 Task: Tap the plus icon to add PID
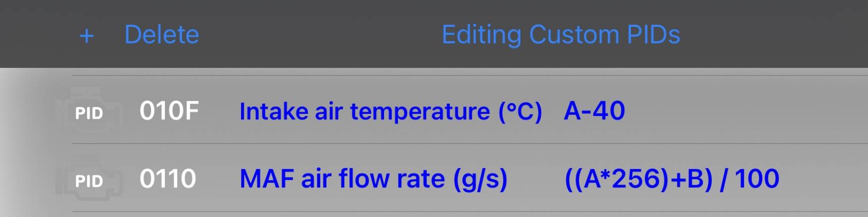click(87, 36)
